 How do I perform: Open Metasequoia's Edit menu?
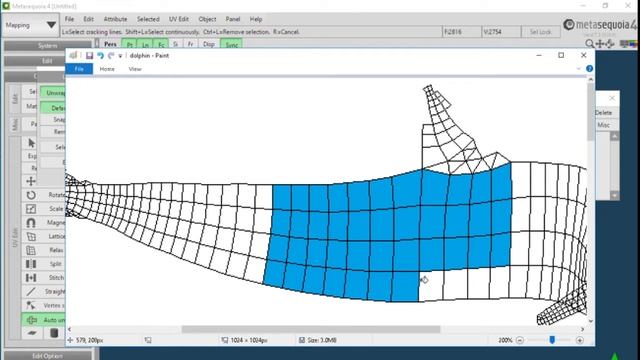coord(88,19)
